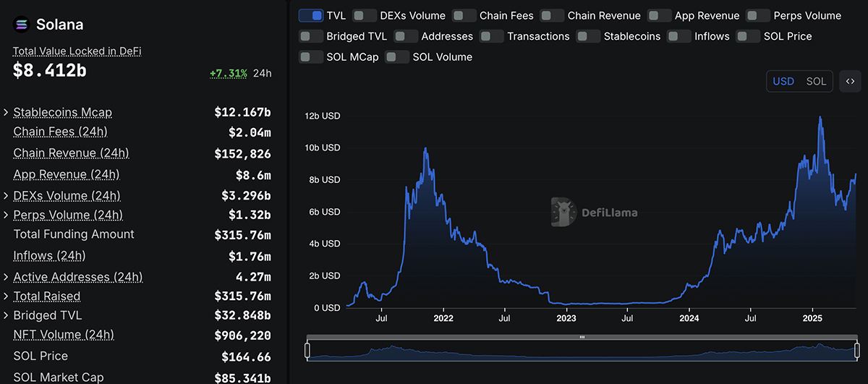Click the $152,826 revenue value
This screenshot has height=384, width=868.
(x=242, y=153)
